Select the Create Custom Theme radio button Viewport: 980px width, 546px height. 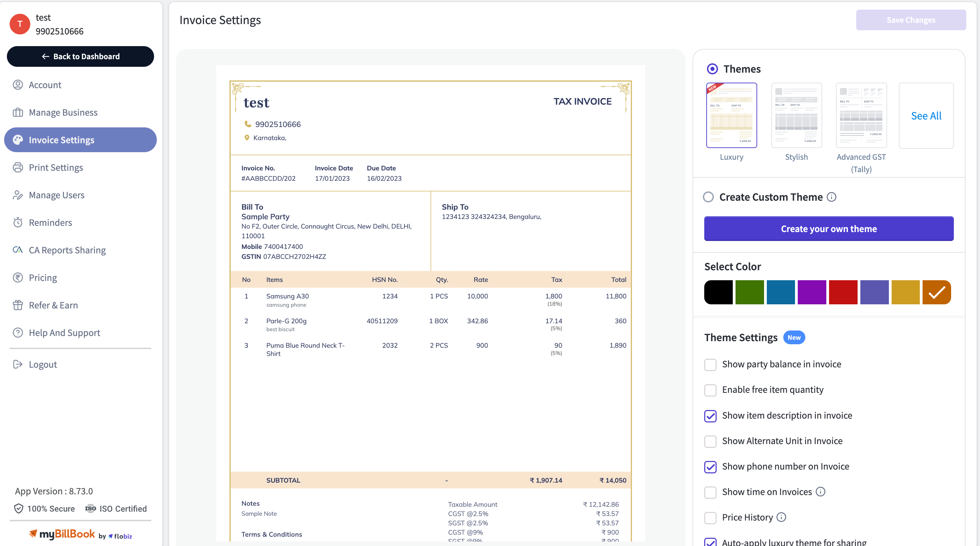708,197
